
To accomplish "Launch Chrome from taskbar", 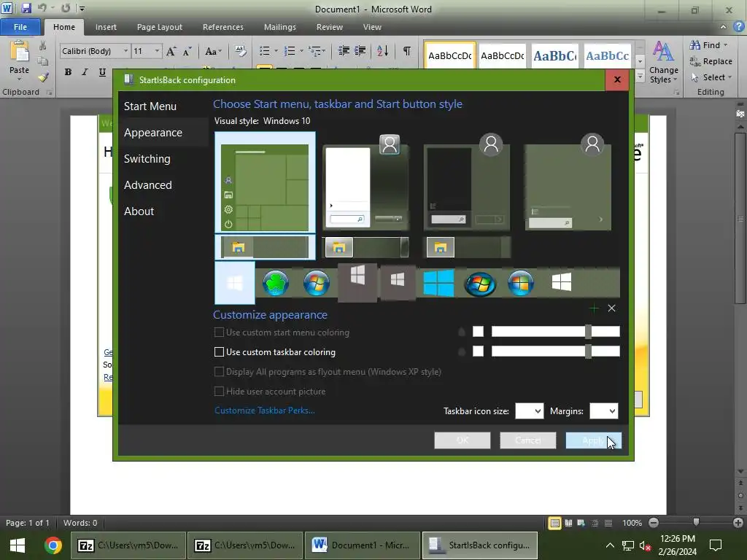I will [53, 545].
